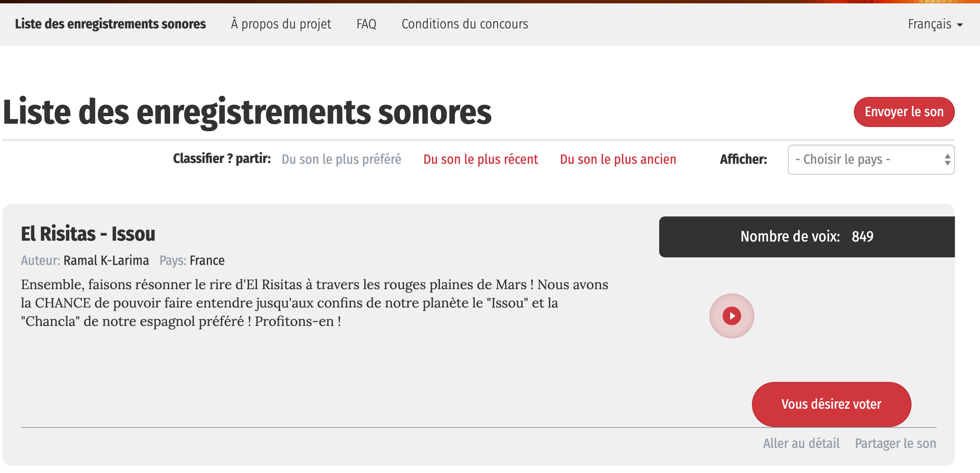Image resolution: width=980 pixels, height=473 pixels.
Task: Click the Envoyer le son button
Action: click(904, 112)
